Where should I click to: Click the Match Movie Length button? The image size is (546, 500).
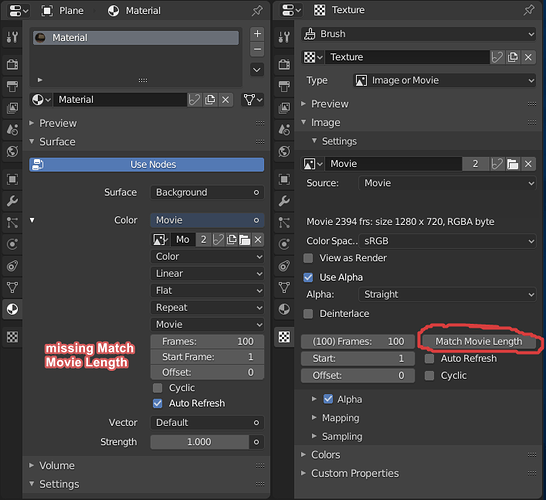[478, 342]
